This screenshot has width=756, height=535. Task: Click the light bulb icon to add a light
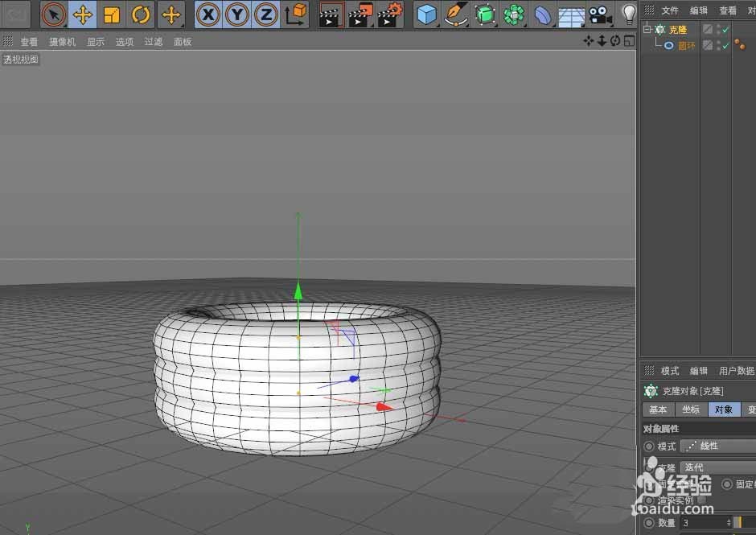[x=629, y=14]
